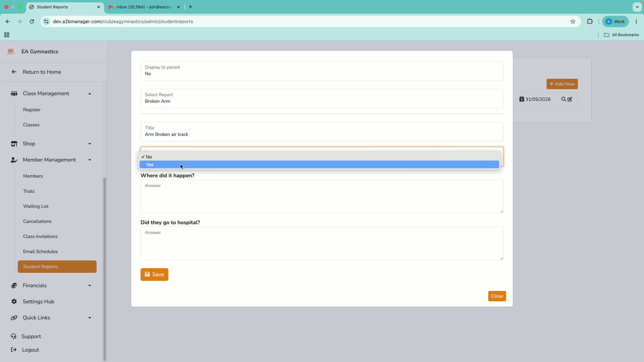This screenshot has height=362, width=644.
Task: Save the student report
Action: click(154, 275)
